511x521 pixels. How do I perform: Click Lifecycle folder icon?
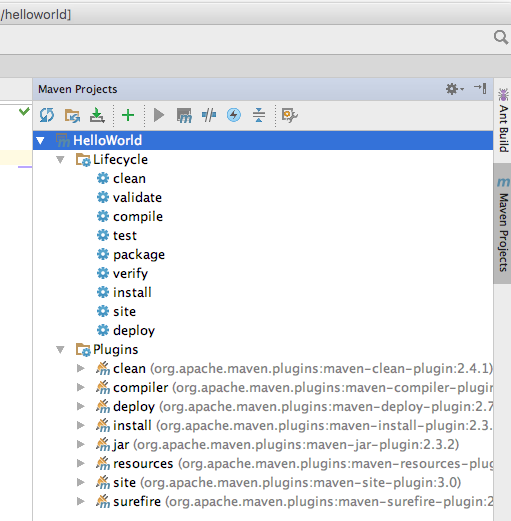(83, 160)
